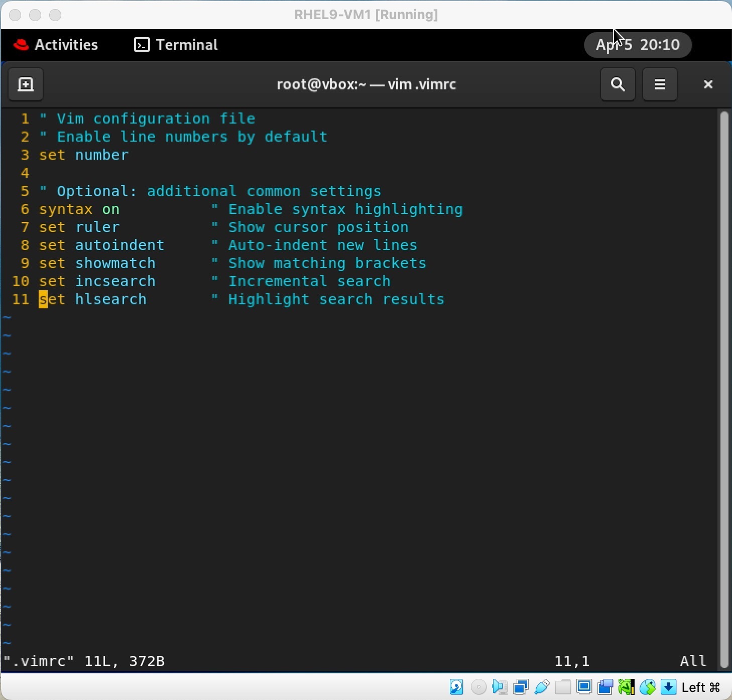Click the terminal vertical scrollbar
Screen dimensions: 732x700
(723, 389)
